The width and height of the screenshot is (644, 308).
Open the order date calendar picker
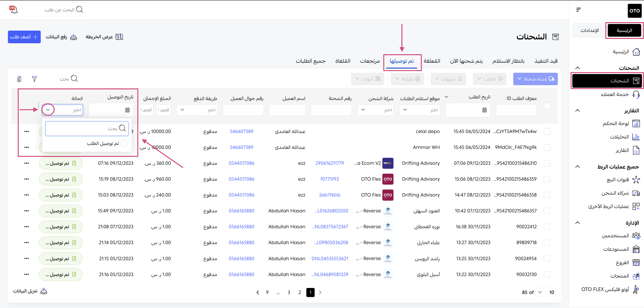click(484, 110)
